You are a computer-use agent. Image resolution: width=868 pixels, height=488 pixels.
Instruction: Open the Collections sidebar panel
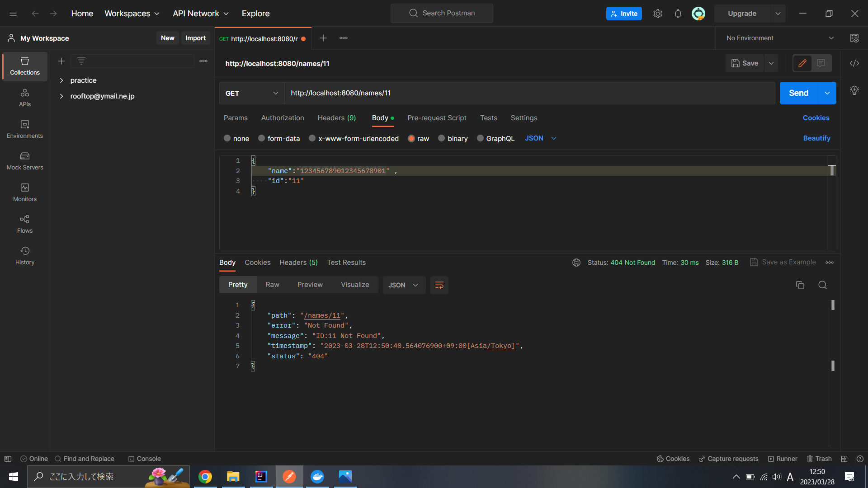point(25,66)
